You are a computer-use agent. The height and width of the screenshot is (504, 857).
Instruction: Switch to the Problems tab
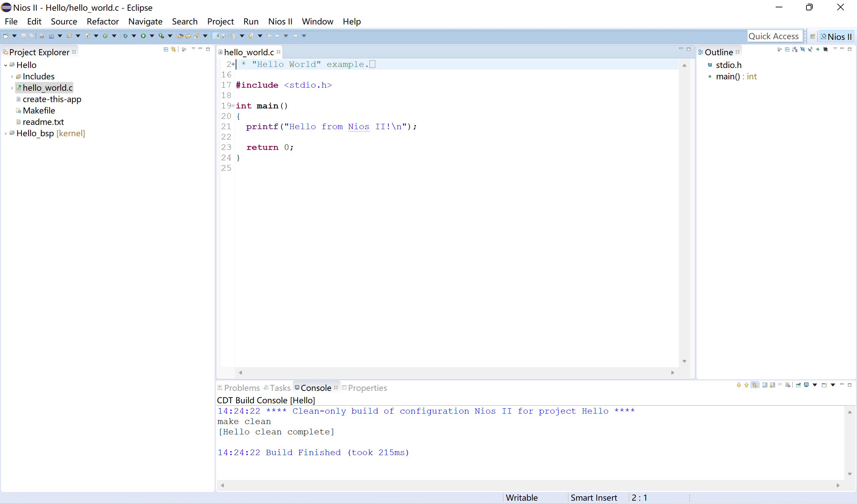241,388
